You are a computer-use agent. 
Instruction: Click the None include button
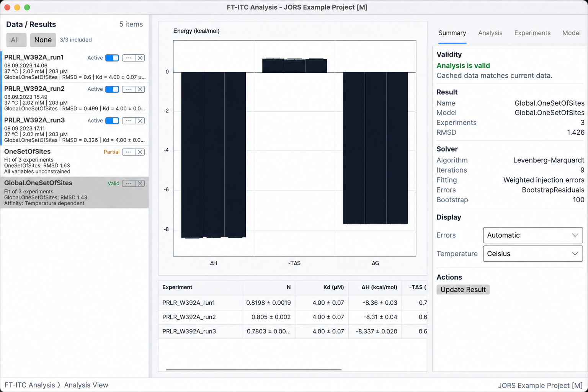click(43, 40)
